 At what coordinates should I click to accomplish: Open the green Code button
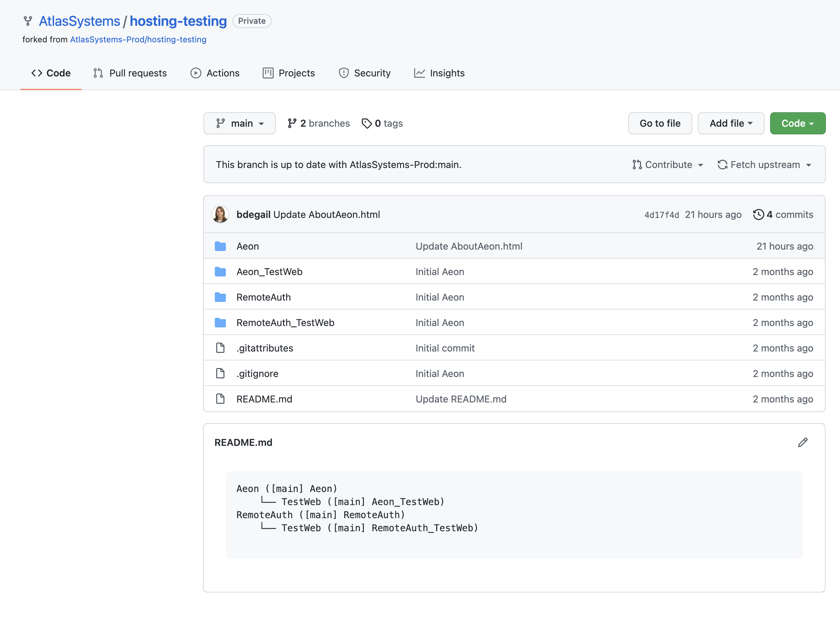[x=797, y=123]
